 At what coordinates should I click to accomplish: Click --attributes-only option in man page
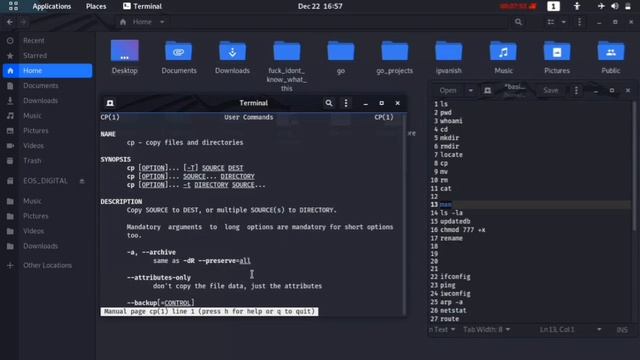point(158,278)
